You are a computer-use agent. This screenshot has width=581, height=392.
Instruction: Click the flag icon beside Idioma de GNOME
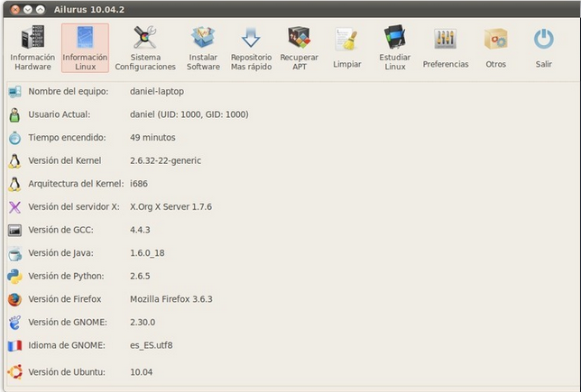pyautogui.click(x=14, y=346)
